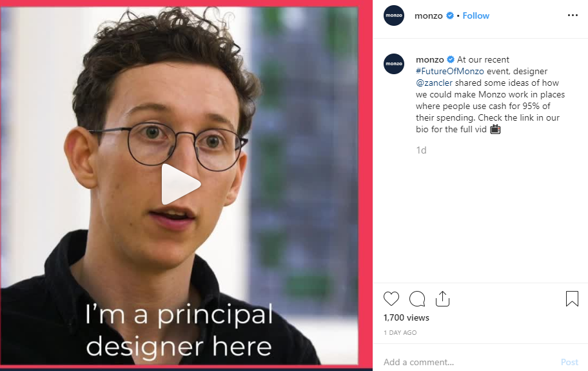Visit the @zancler profile mention
This screenshot has height=371, width=588.
tap(434, 83)
